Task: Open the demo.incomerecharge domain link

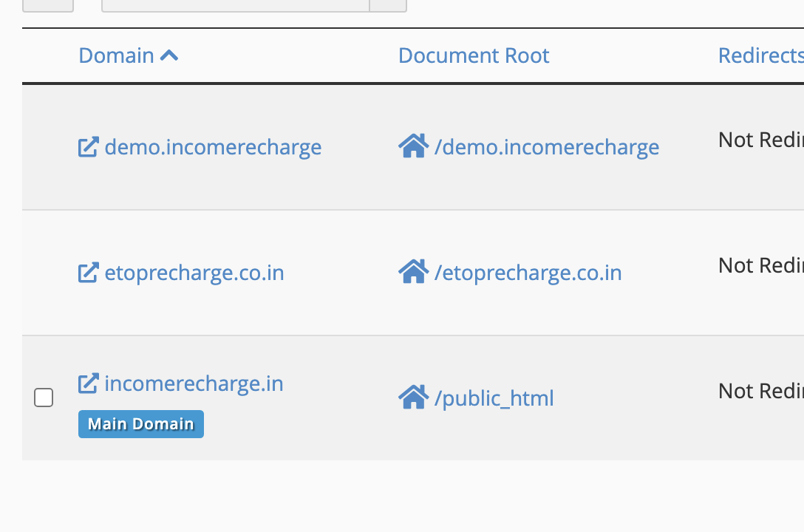Action: tap(213, 147)
